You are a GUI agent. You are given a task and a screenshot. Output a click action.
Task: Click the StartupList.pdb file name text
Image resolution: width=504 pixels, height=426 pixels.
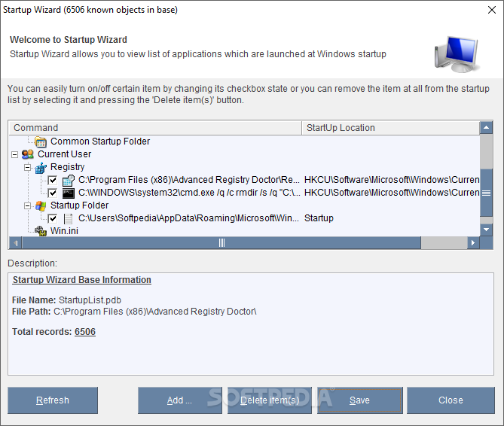[90, 300]
